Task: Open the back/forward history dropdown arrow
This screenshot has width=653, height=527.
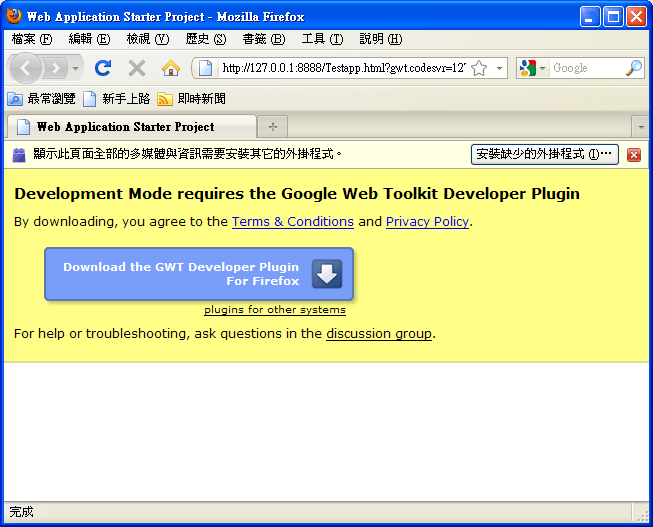Action: point(75,68)
